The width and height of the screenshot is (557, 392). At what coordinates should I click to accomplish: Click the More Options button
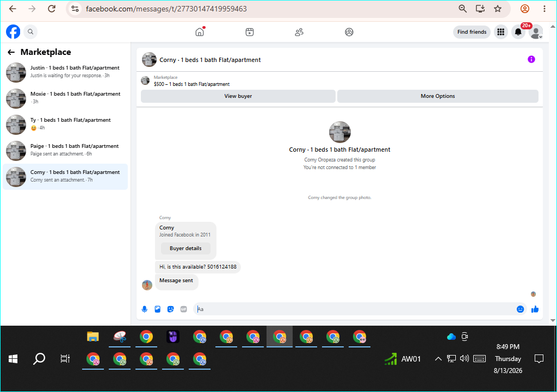coord(438,96)
